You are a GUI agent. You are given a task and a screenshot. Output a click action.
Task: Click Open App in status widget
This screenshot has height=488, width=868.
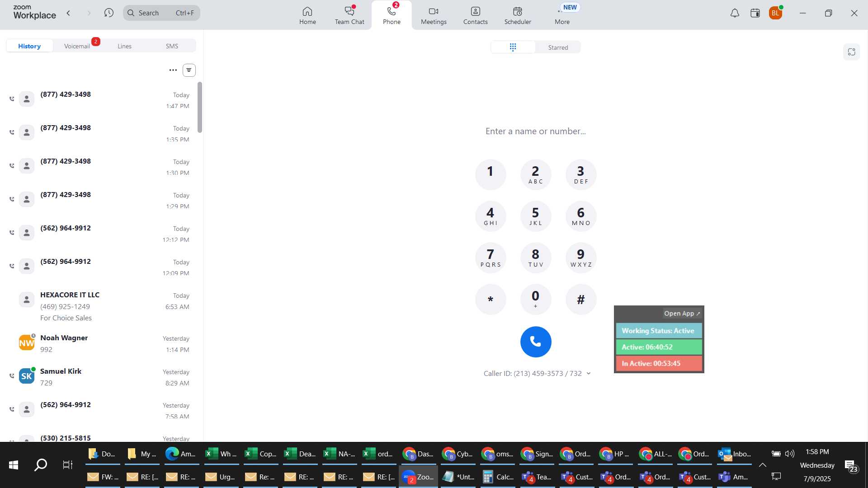click(x=682, y=313)
